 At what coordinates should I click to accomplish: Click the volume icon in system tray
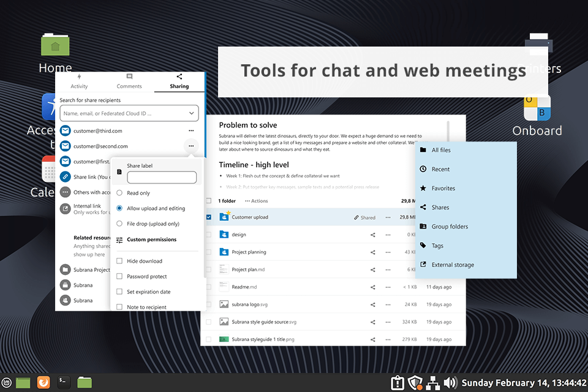tap(450, 383)
